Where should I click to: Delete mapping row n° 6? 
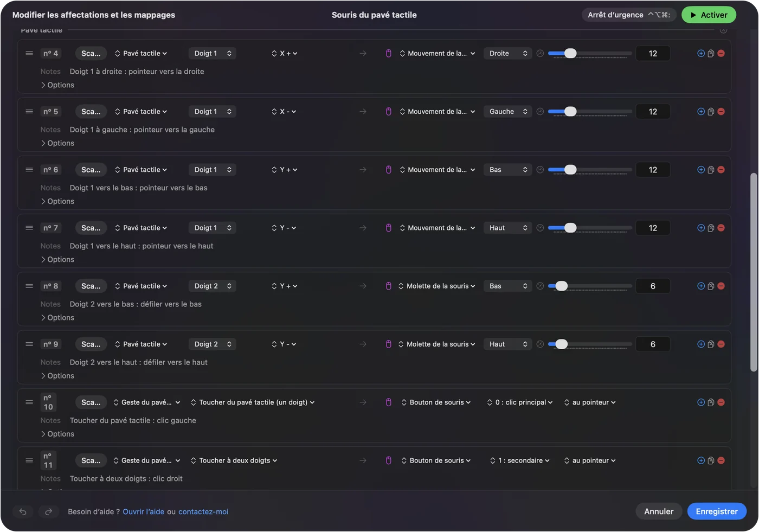point(721,170)
